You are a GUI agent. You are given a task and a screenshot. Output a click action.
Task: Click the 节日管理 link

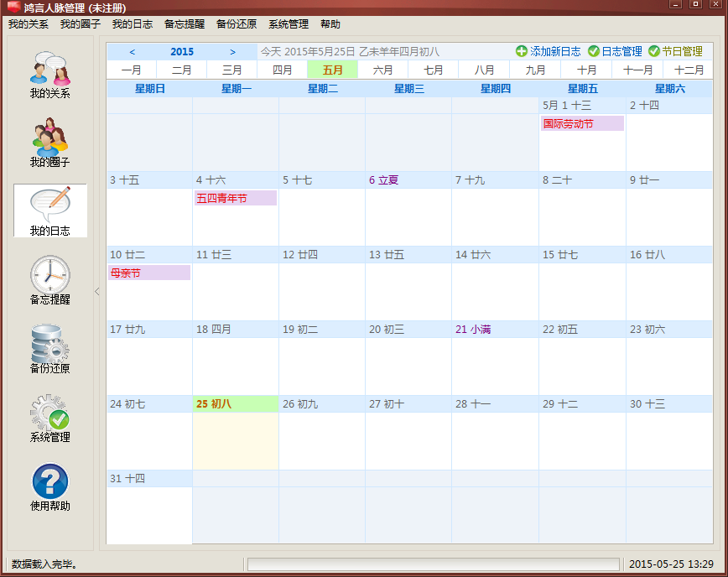(x=682, y=51)
